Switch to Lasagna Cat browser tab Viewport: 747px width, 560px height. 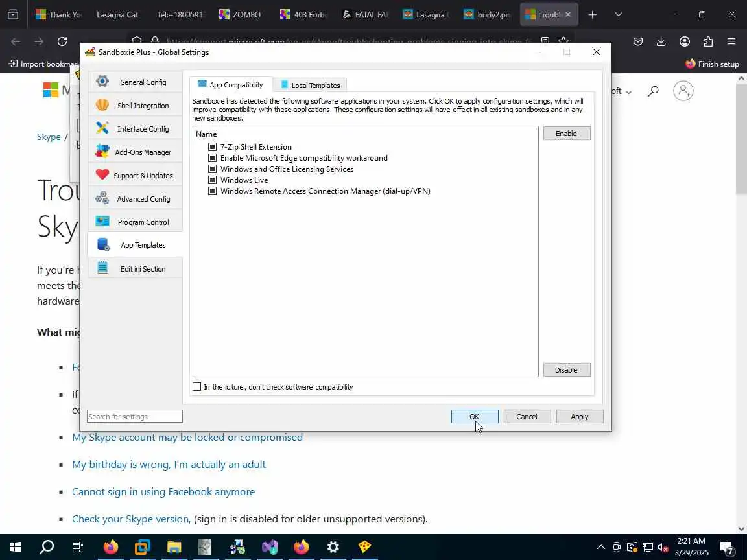click(117, 15)
